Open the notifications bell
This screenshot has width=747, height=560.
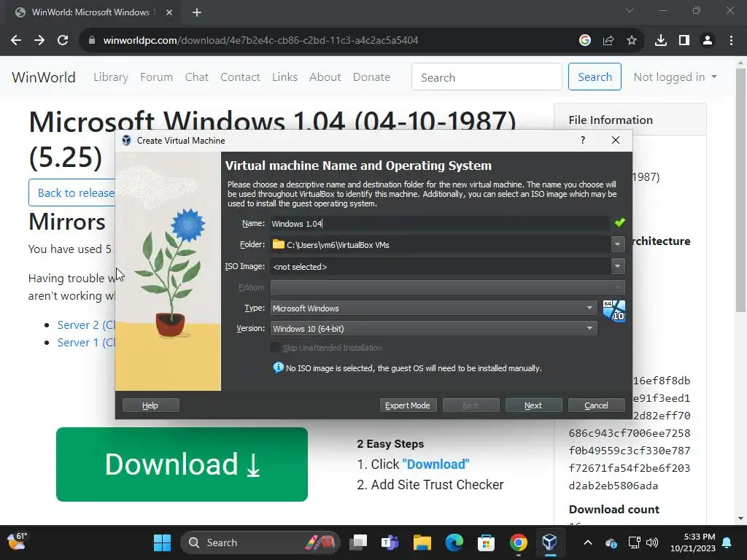(x=727, y=542)
